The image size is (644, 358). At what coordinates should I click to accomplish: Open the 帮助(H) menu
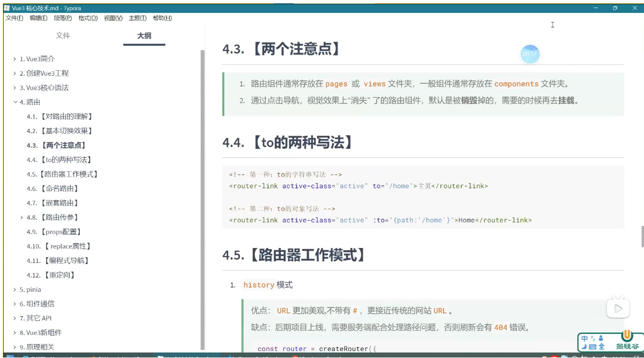(x=162, y=18)
